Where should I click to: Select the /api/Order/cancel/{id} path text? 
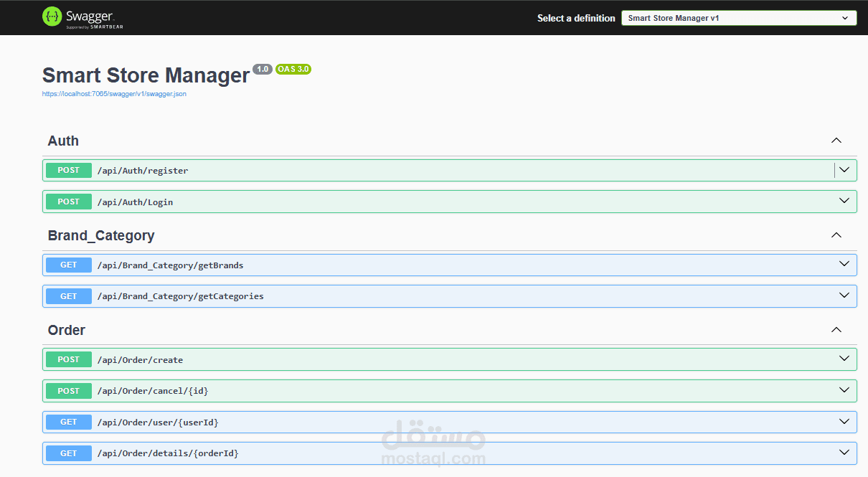coord(153,391)
